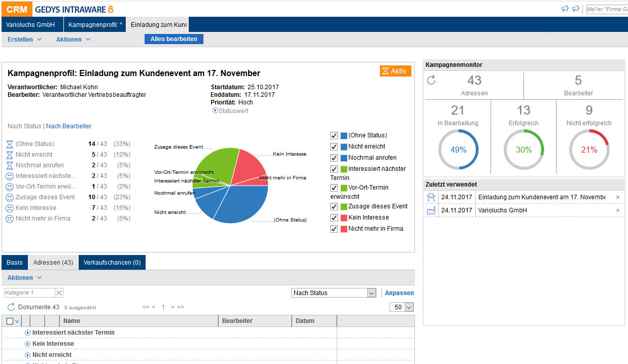Click the refresh icon beside Dokumente 43
628x364 pixels.
(11, 307)
